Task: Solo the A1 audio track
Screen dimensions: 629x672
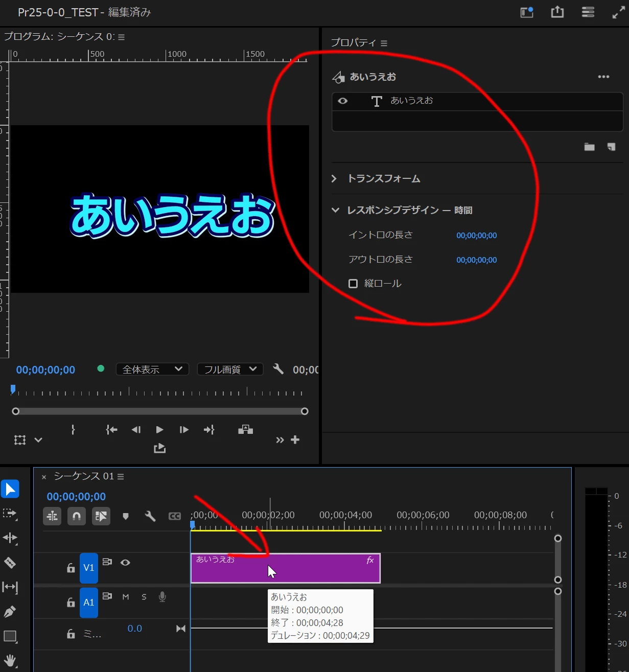Action: tap(144, 596)
